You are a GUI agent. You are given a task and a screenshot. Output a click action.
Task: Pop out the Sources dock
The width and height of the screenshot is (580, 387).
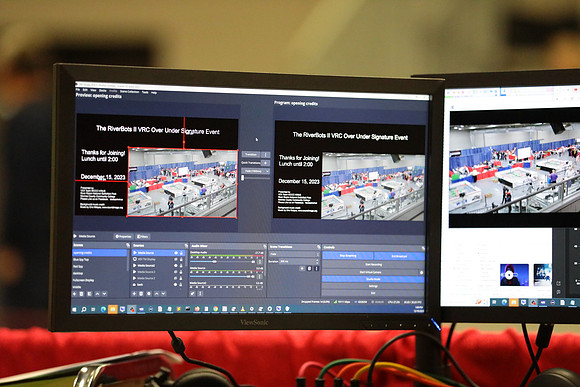coord(186,246)
